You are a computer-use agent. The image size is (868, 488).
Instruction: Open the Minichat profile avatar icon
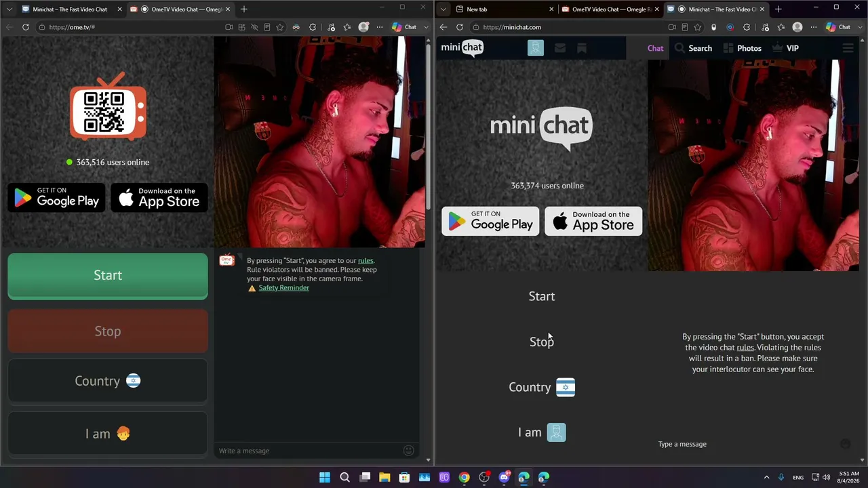coord(536,48)
